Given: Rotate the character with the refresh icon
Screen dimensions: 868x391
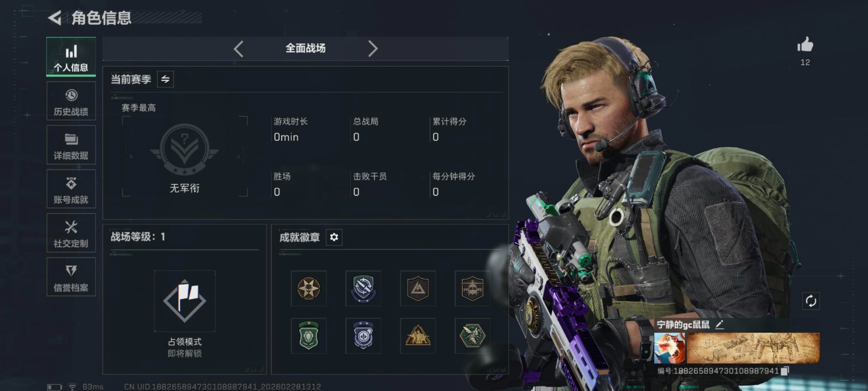Looking at the screenshot, I should click(x=811, y=301).
